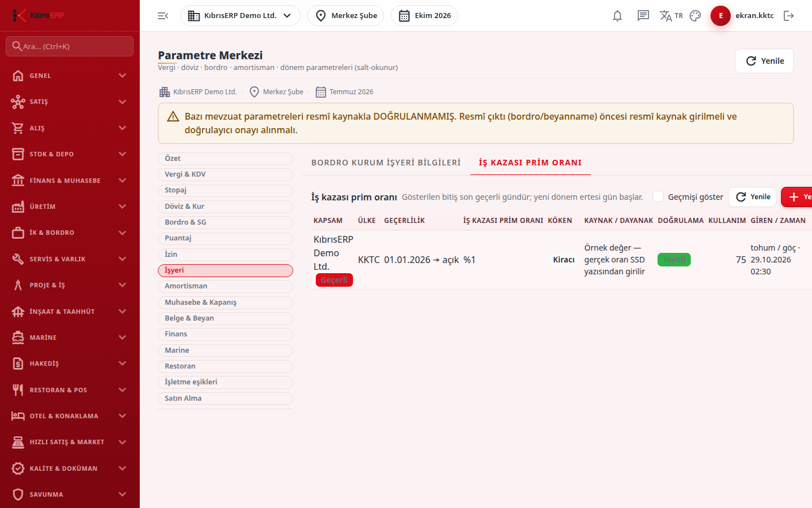
Task: Click the red add button with plus
Action: 797,197
